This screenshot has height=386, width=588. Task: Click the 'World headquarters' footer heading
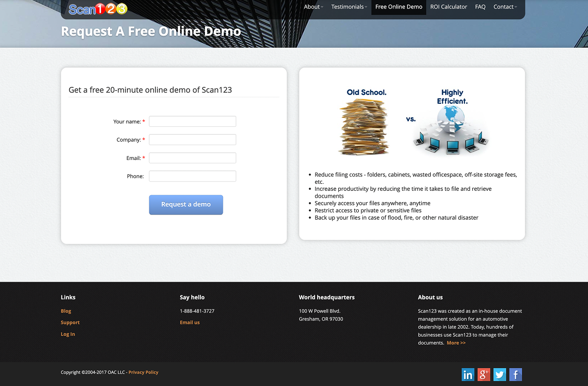pyautogui.click(x=327, y=297)
